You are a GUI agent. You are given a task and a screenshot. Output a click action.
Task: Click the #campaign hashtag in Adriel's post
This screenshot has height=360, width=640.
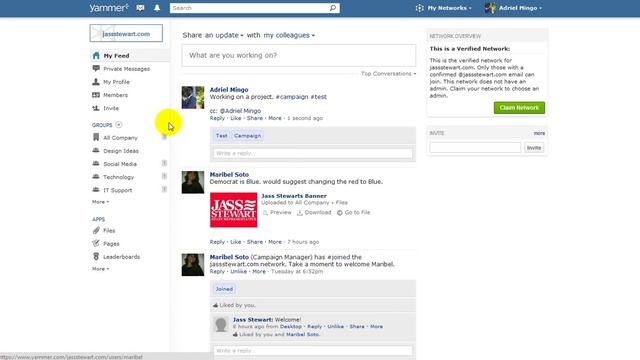292,97
